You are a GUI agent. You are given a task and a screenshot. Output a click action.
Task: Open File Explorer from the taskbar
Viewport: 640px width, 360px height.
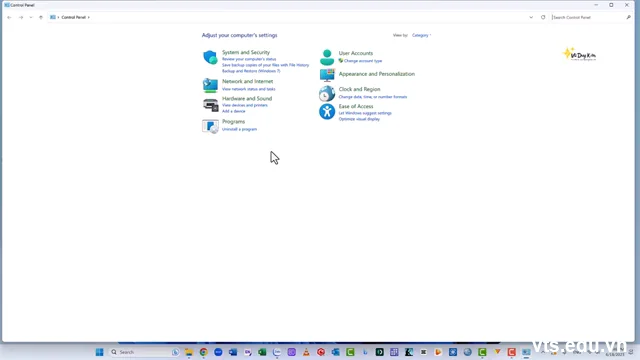pyautogui.click(x=189, y=352)
